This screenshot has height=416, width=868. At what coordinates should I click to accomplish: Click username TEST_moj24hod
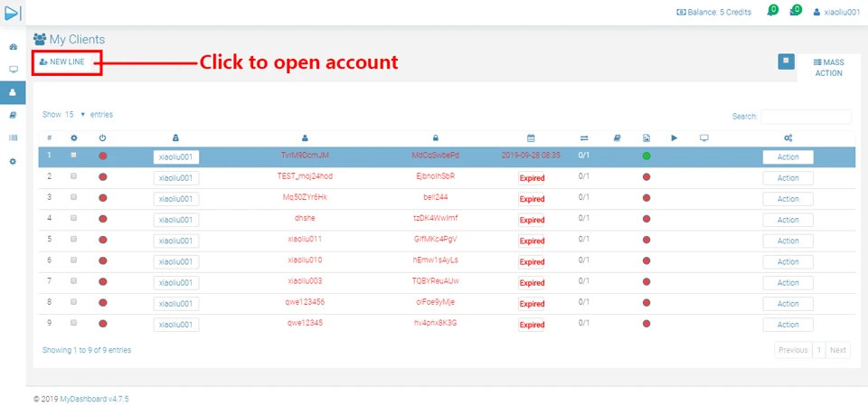(305, 176)
